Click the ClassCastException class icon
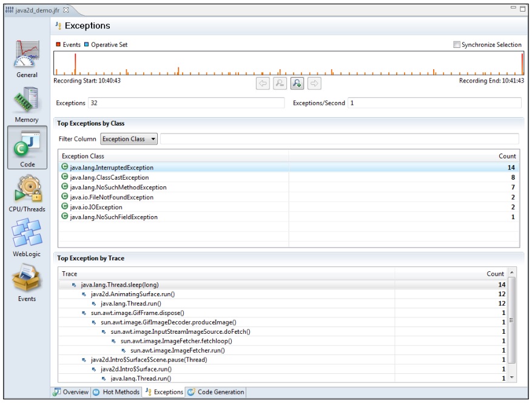Viewport: 532px width, 403px height. coord(64,177)
